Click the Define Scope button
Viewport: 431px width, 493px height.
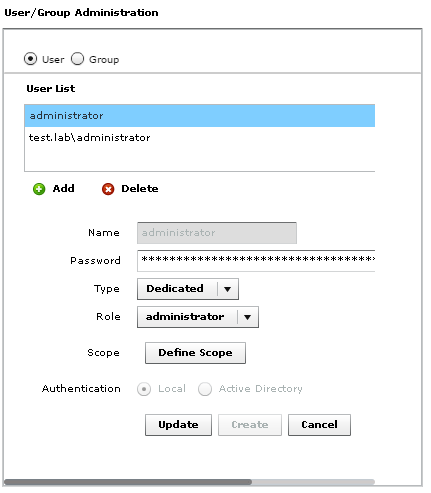click(x=195, y=353)
